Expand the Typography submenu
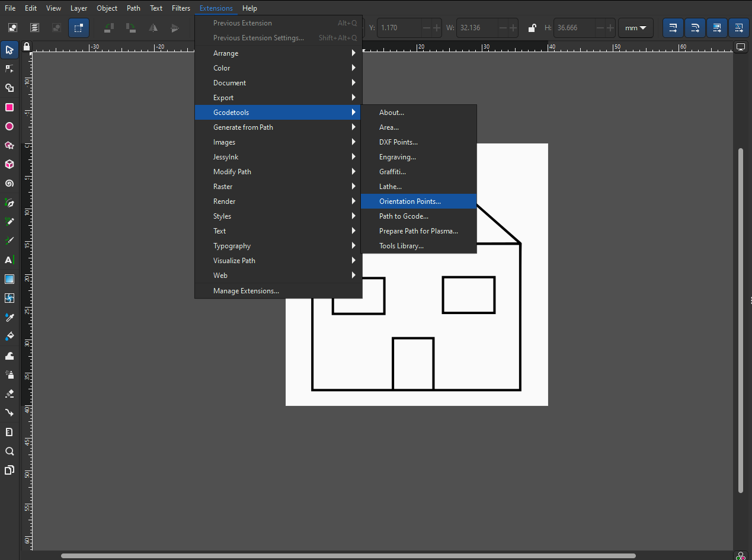This screenshot has height=560, width=752. pyautogui.click(x=278, y=246)
